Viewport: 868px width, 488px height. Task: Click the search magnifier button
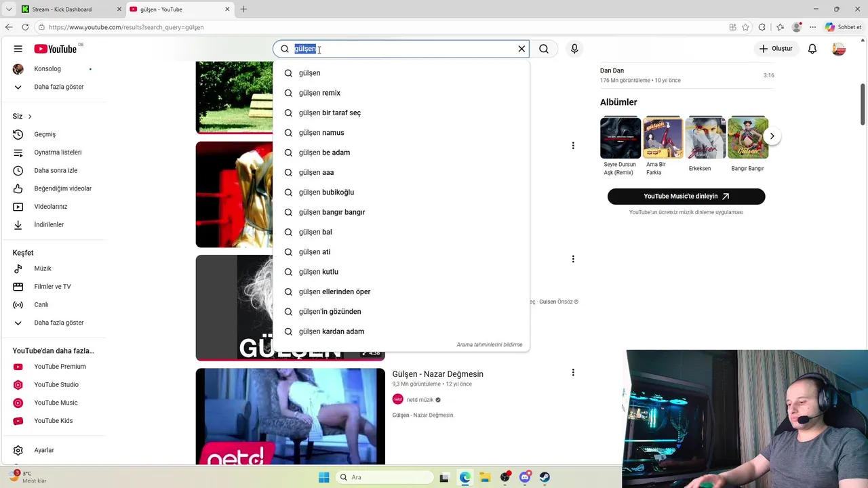coord(544,49)
